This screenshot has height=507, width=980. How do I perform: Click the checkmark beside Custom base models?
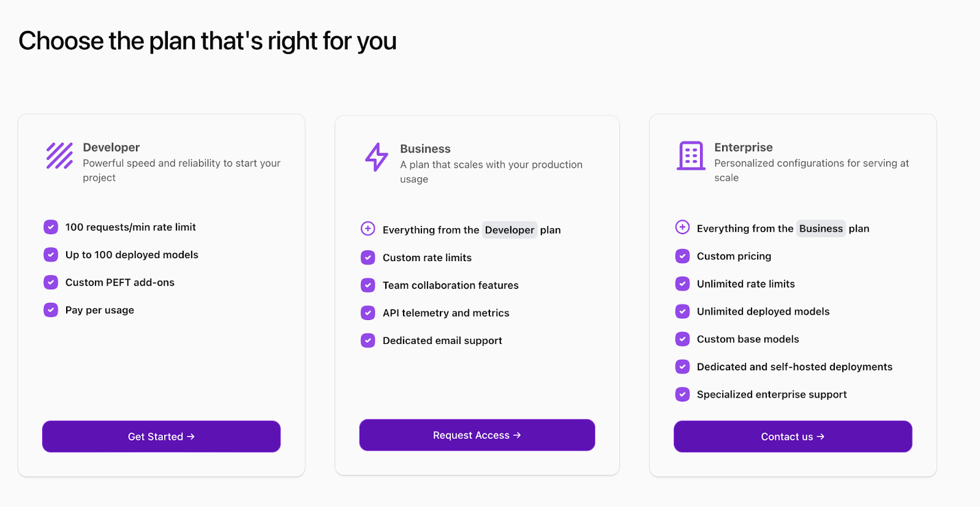click(682, 338)
